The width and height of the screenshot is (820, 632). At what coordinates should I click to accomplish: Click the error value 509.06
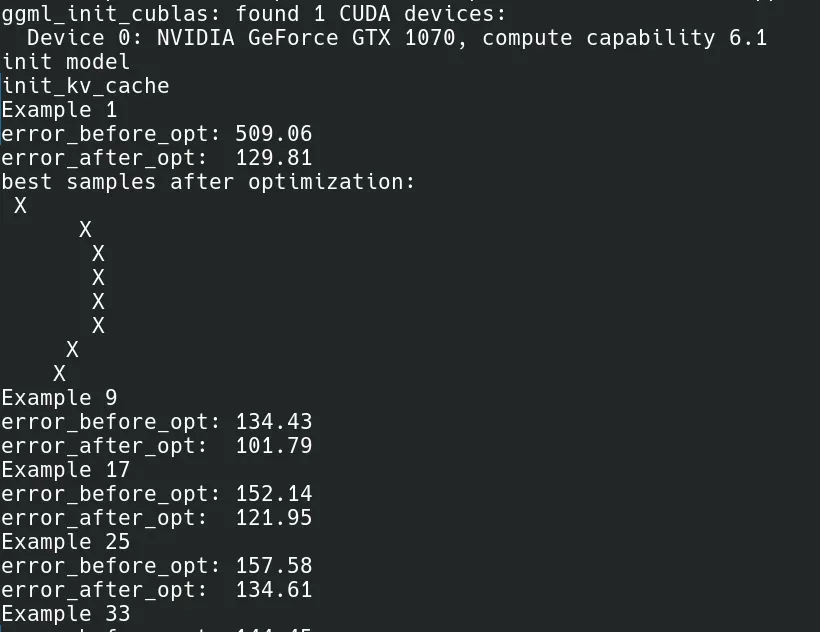click(x=274, y=134)
